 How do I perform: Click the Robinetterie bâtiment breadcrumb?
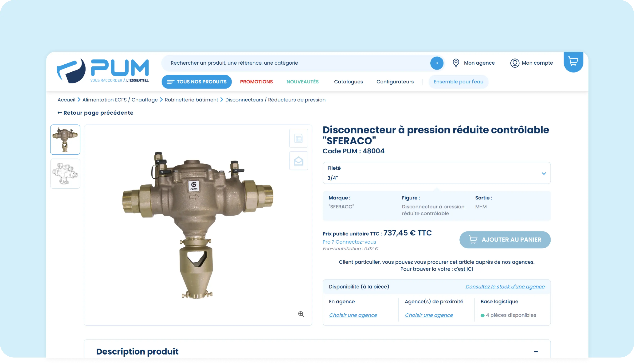[191, 100]
